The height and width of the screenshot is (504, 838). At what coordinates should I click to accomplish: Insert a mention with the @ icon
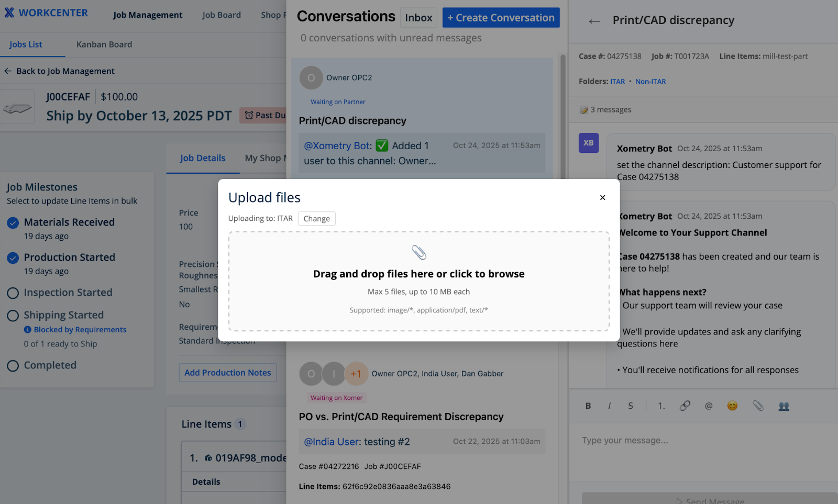pos(709,406)
